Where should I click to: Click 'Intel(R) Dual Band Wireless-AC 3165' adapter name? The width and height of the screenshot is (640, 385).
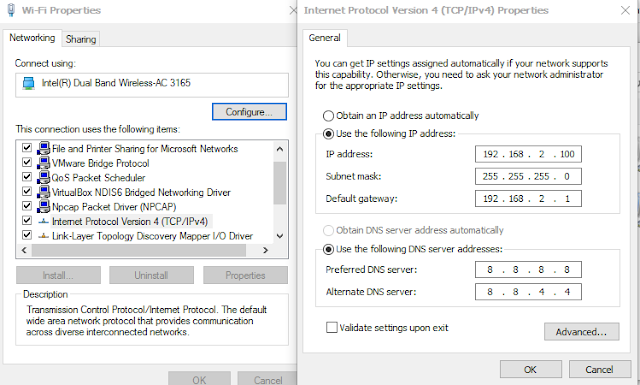click(116, 83)
